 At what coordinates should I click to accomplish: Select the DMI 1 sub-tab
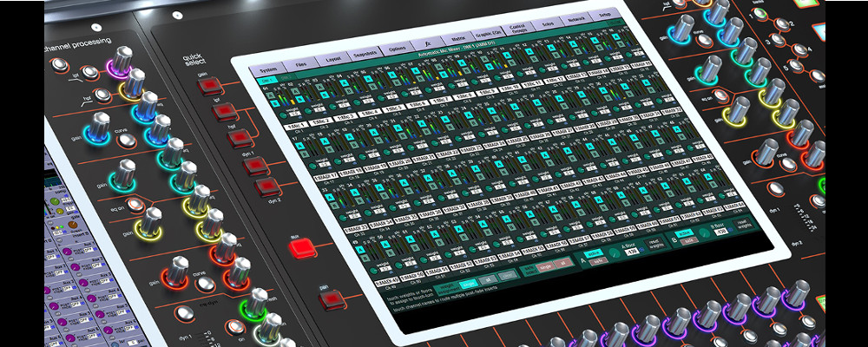point(266,81)
